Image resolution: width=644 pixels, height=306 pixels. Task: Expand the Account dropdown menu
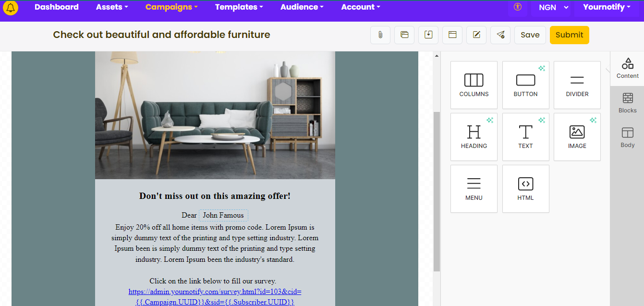[361, 7]
